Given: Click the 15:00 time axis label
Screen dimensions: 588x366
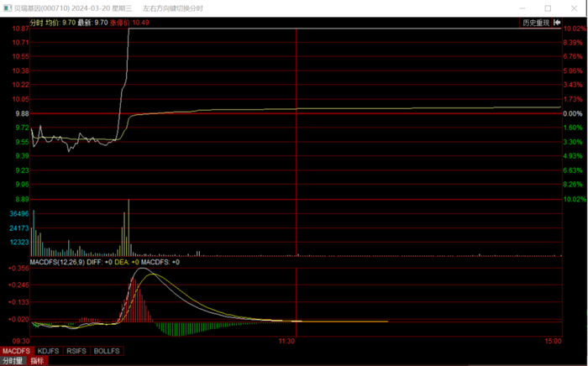Looking at the screenshot, I should (x=552, y=342).
